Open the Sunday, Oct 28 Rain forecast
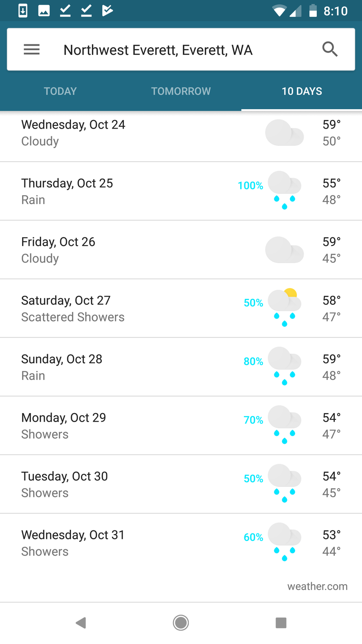 (181, 367)
